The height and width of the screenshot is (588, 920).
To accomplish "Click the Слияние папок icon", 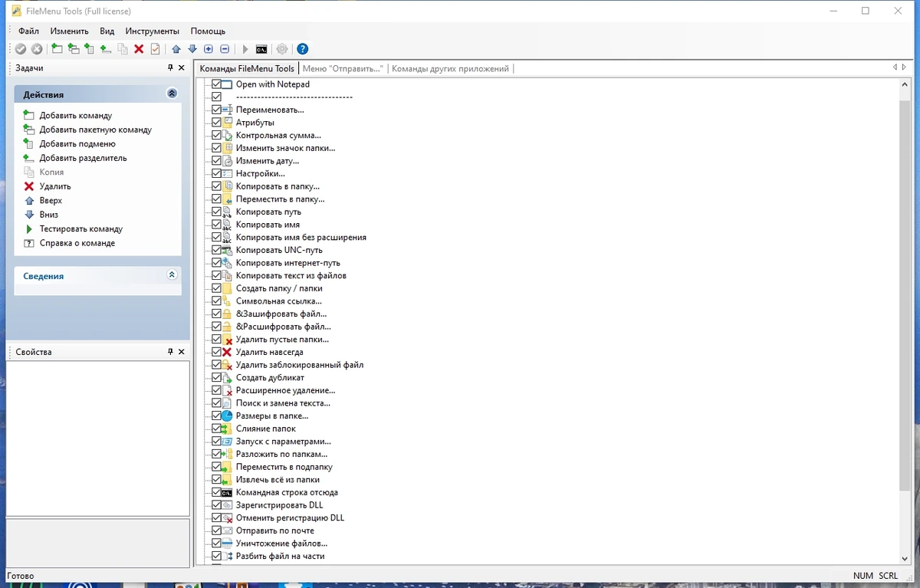I will pyautogui.click(x=227, y=429).
